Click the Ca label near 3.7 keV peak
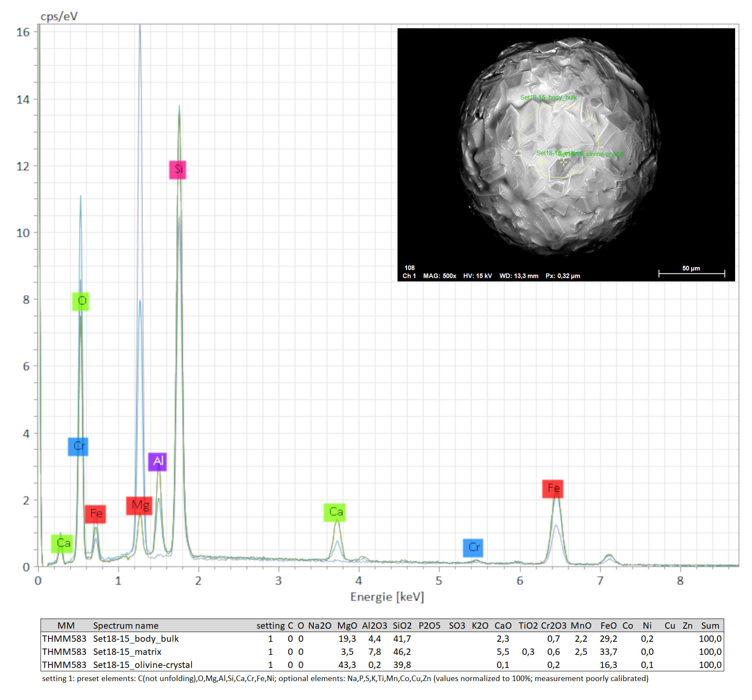Screen dimensions: 752x700 [x=335, y=512]
